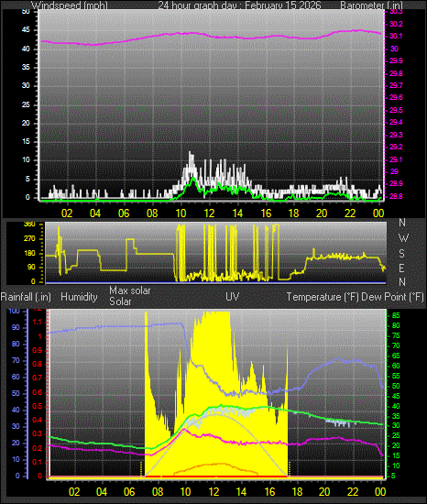Click the UV label
The image size is (427, 504).
(233, 296)
